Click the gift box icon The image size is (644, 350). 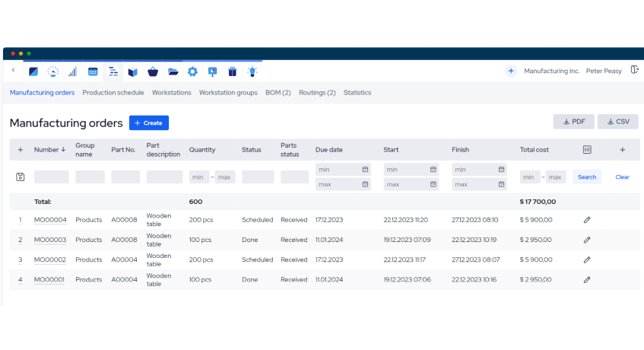(232, 72)
